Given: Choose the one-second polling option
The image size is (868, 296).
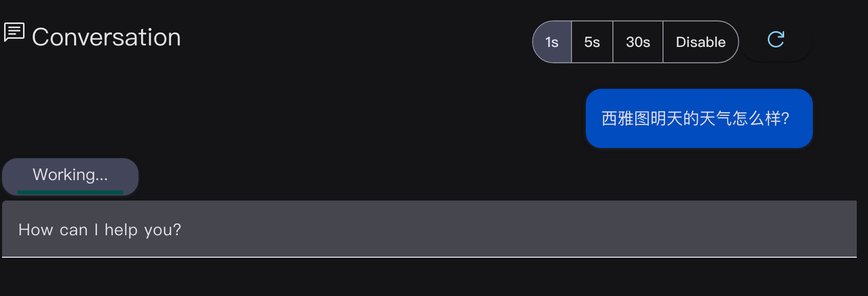Looking at the screenshot, I should coord(552,42).
